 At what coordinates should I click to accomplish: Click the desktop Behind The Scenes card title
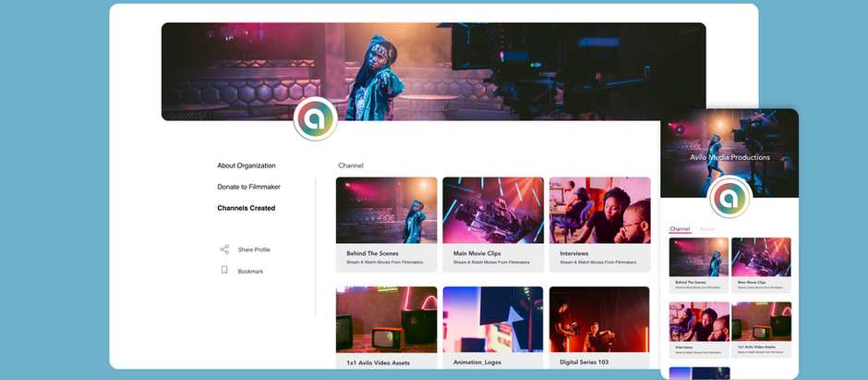click(x=372, y=253)
